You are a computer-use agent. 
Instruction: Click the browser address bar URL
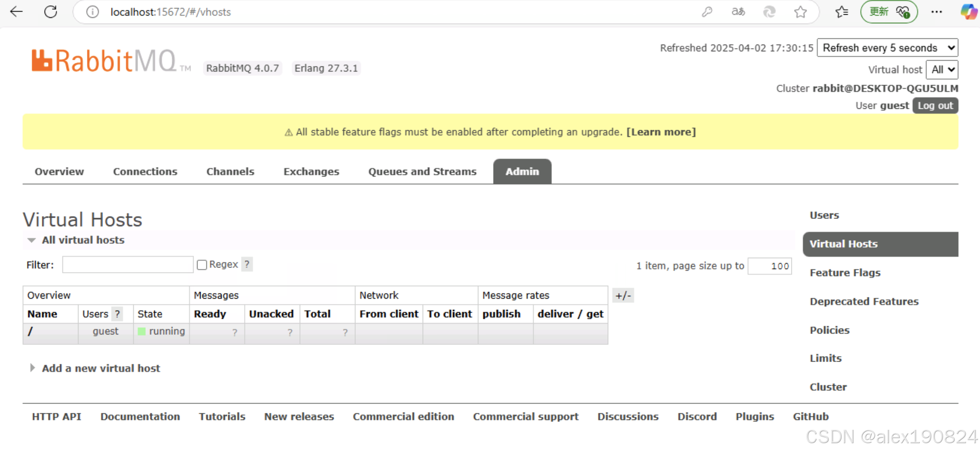171,12
